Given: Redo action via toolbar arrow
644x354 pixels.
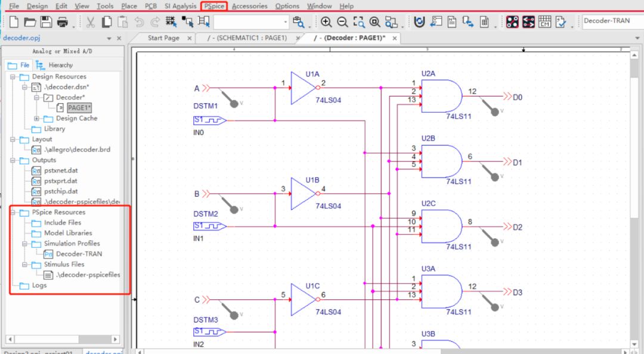Looking at the screenshot, I should (x=155, y=22).
